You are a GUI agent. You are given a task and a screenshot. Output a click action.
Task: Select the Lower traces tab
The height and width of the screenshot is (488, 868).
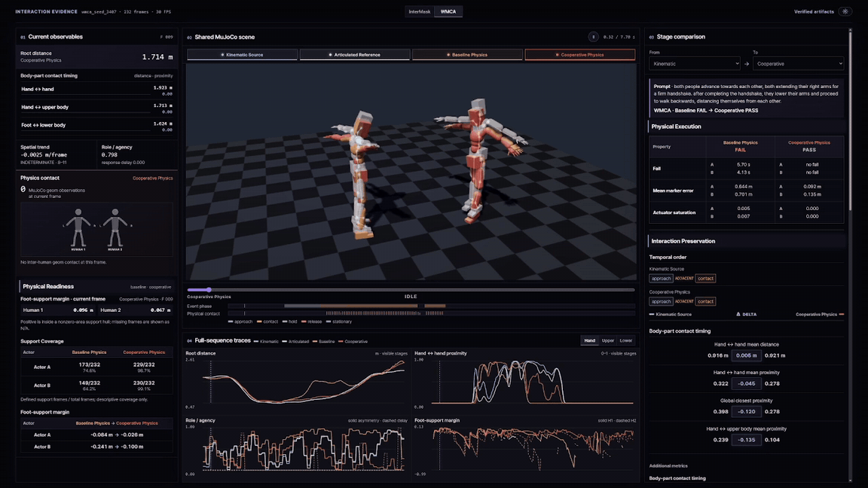626,341
